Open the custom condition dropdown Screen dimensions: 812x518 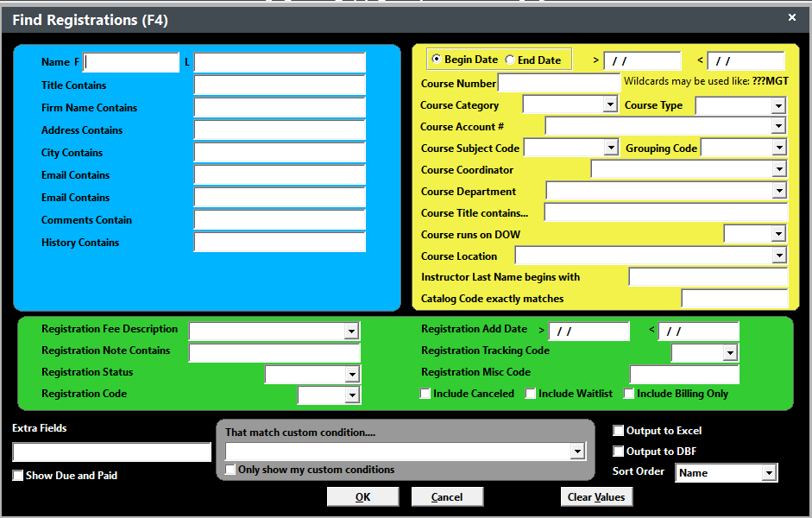(x=576, y=451)
